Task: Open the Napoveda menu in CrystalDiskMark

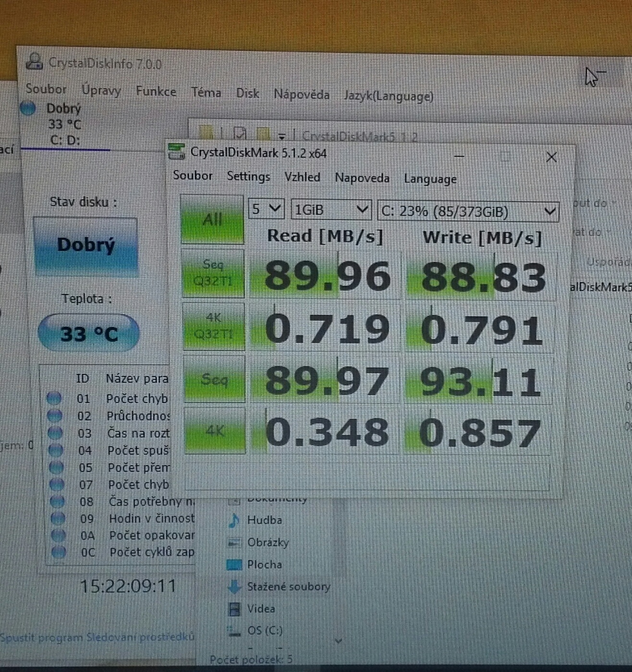Action: pyautogui.click(x=362, y=178)
